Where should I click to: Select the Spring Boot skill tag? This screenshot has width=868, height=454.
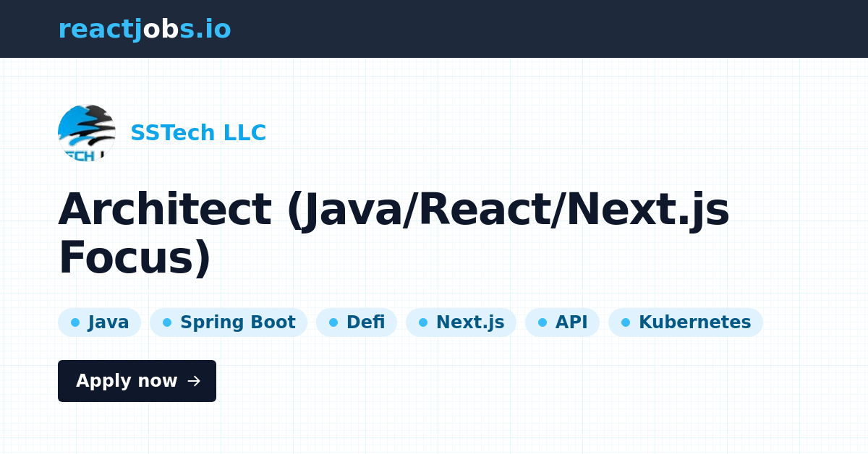point(229,322)
